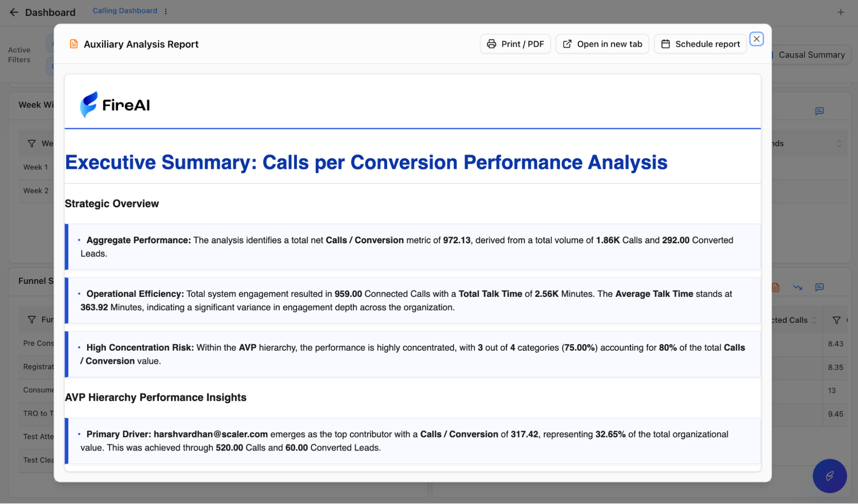Toggle sort arrows on the Leads column
858x504 pixels.
(839, 143)
